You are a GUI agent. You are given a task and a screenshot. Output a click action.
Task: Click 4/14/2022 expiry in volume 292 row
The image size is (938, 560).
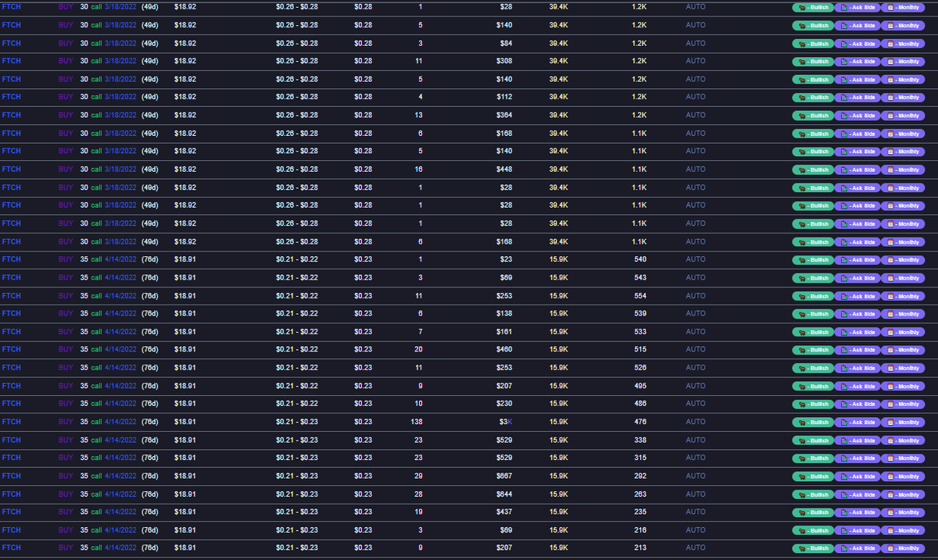coord(120,476)
